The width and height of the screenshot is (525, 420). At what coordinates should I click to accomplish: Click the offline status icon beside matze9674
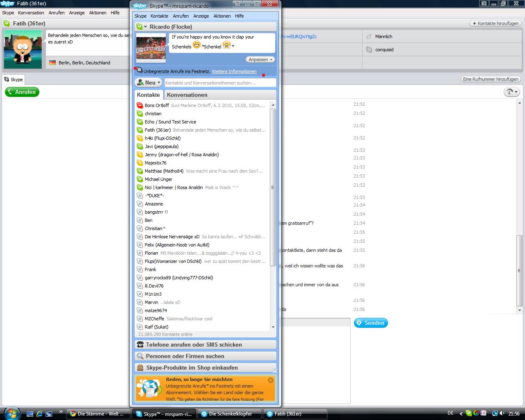click(140, 310)
